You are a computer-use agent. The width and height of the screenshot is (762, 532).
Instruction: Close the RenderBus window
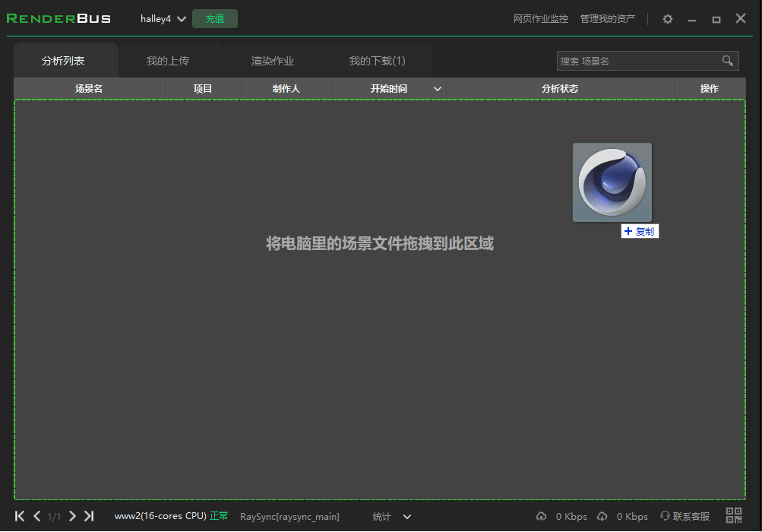point(741,18)
